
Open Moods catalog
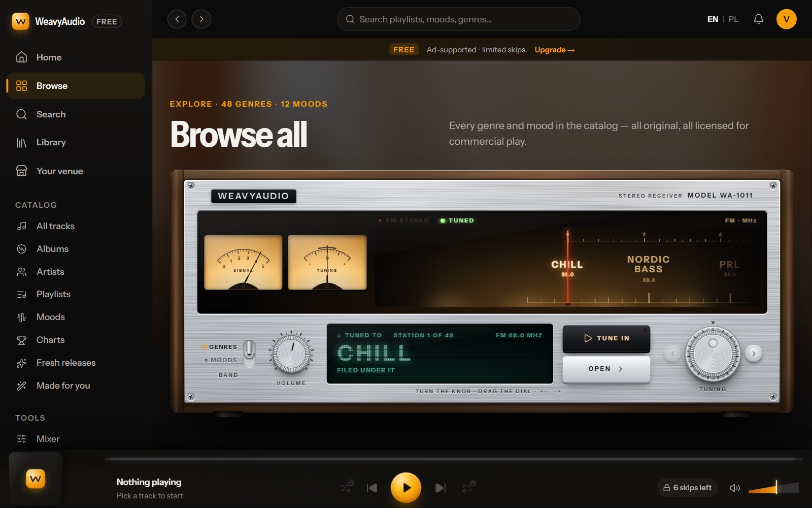(76, 317)
